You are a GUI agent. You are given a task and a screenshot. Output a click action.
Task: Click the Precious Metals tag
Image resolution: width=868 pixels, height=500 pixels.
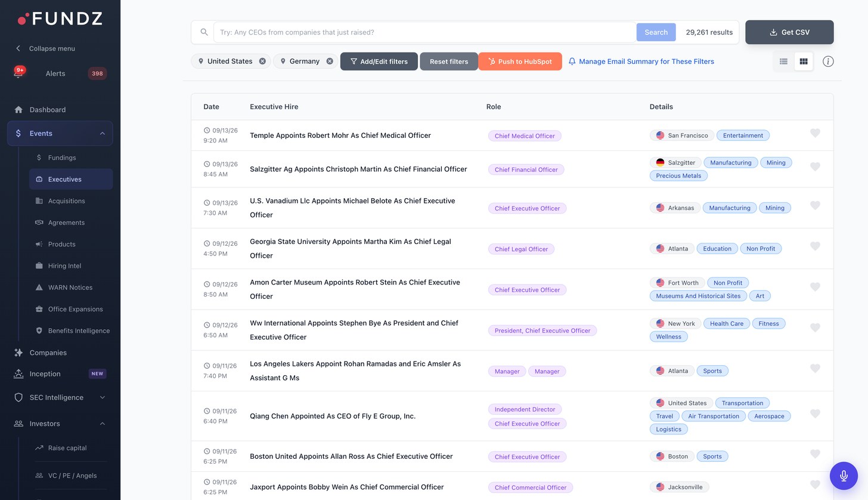(678, 175)
